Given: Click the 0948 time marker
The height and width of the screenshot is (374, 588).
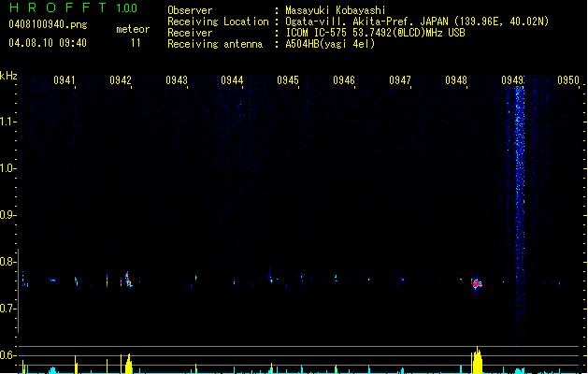Looking at the screenshot, I should coord(456,79).
